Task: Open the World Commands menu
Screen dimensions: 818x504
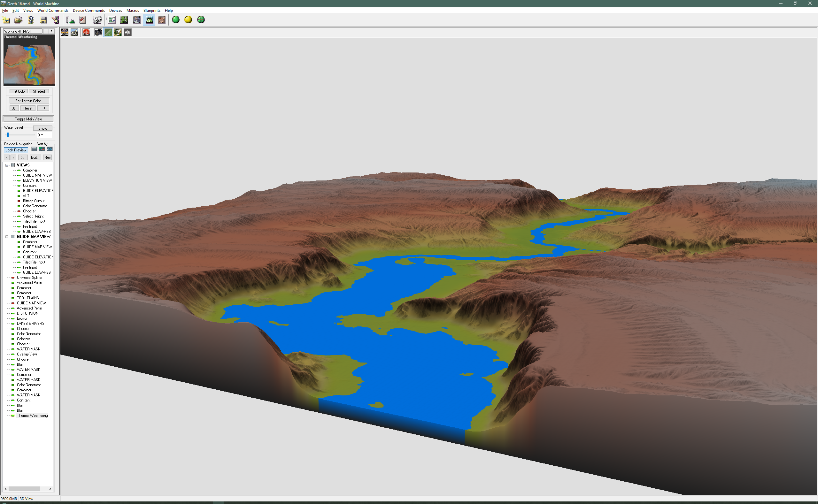Action: [53, 11]
